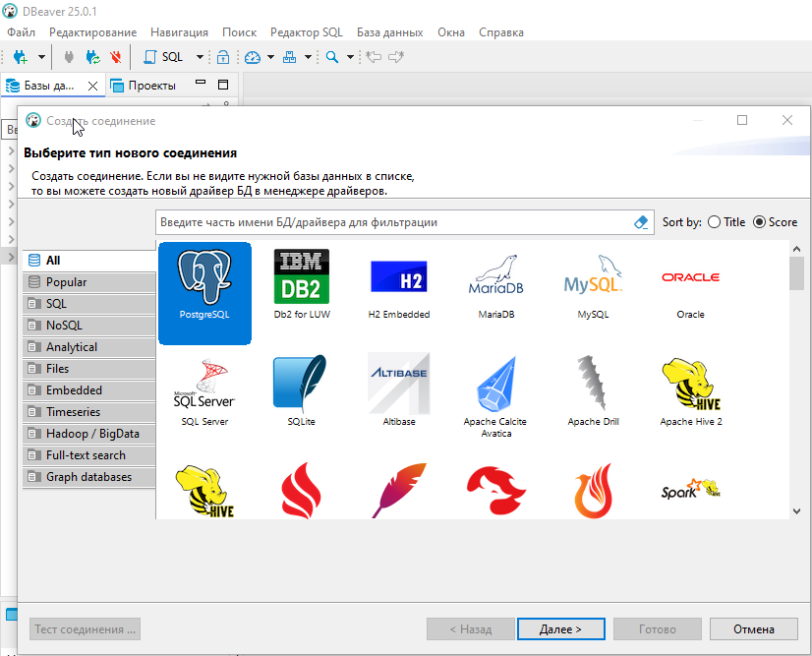This screenshot has width=812, height=656.
Task: Click the schema diagram toolbar icon
Action: [x=289, y=57]
